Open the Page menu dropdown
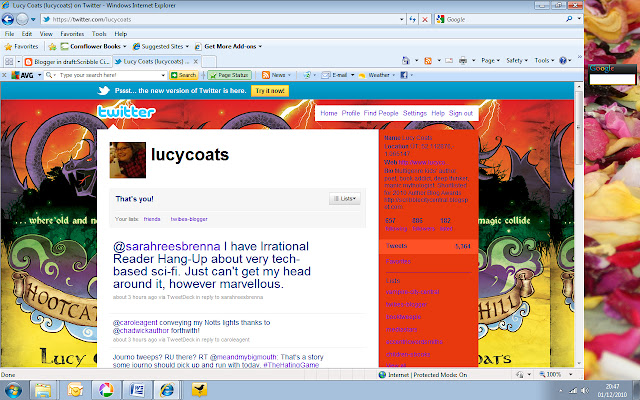640x400 pixels. pos(490,60)
